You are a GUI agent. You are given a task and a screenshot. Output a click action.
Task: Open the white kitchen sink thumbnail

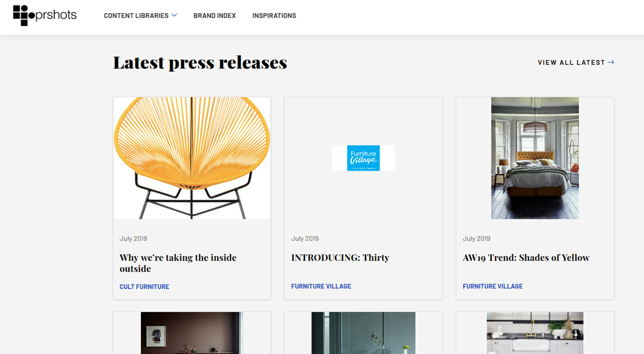click(x=535, y=333)
